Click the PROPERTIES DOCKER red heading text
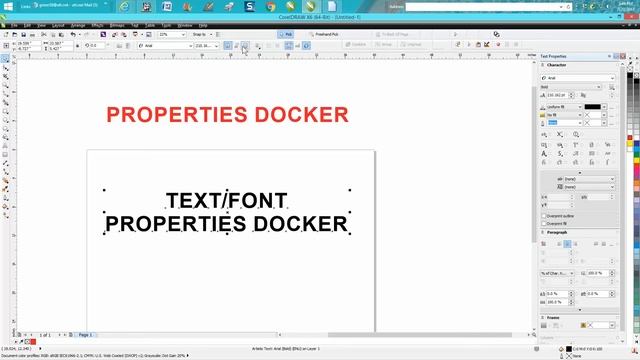Screen dimensions: 640x360 (228, 114)
